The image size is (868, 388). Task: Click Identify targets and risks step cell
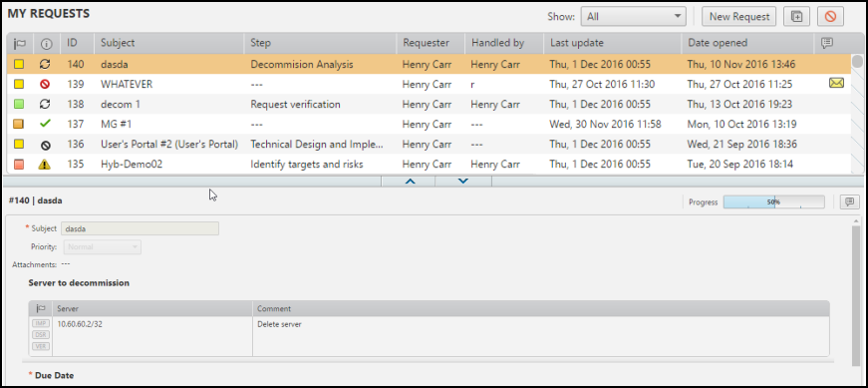(307, 164)
